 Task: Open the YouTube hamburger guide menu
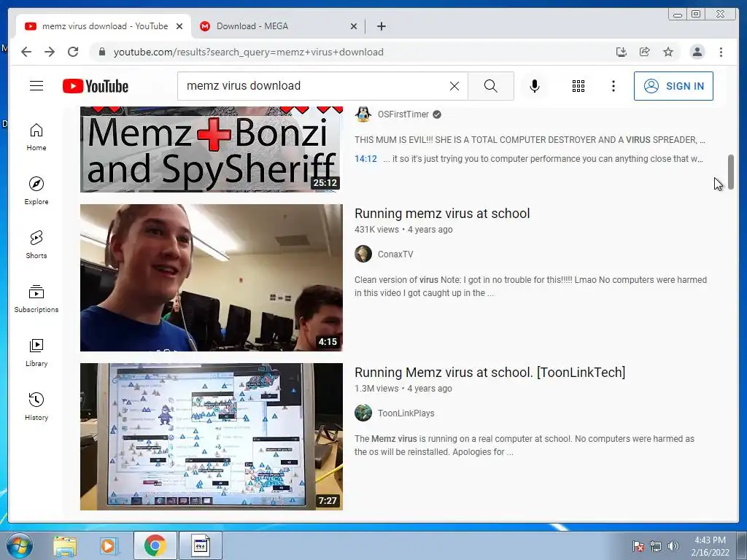(36, 86)
